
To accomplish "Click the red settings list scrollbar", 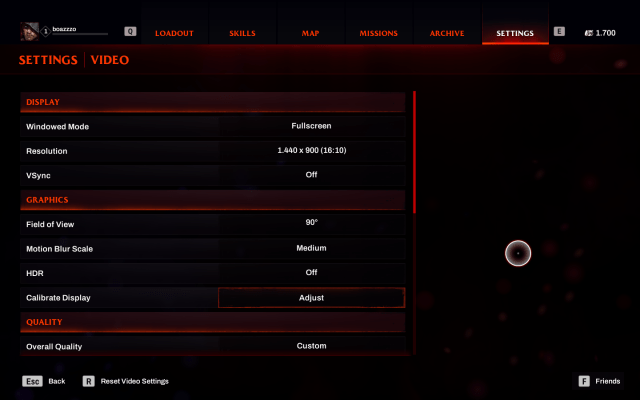I will 414,152.
